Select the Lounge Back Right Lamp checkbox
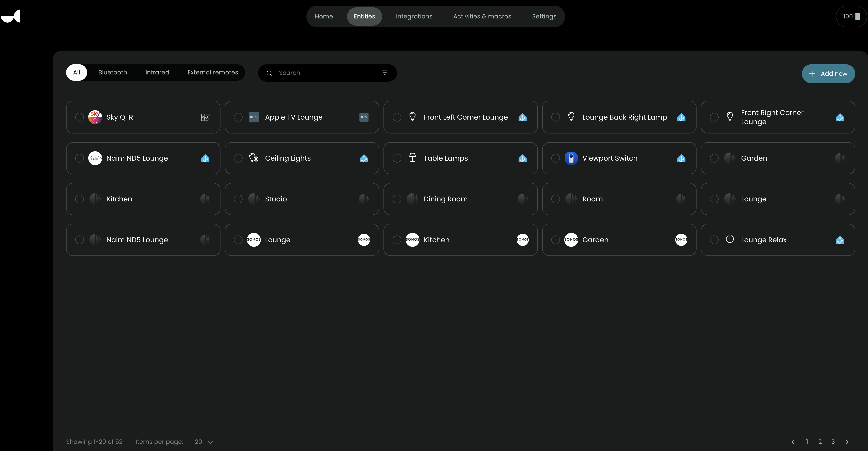This screenshot has width=868, height=451. [x=555, y=117]
